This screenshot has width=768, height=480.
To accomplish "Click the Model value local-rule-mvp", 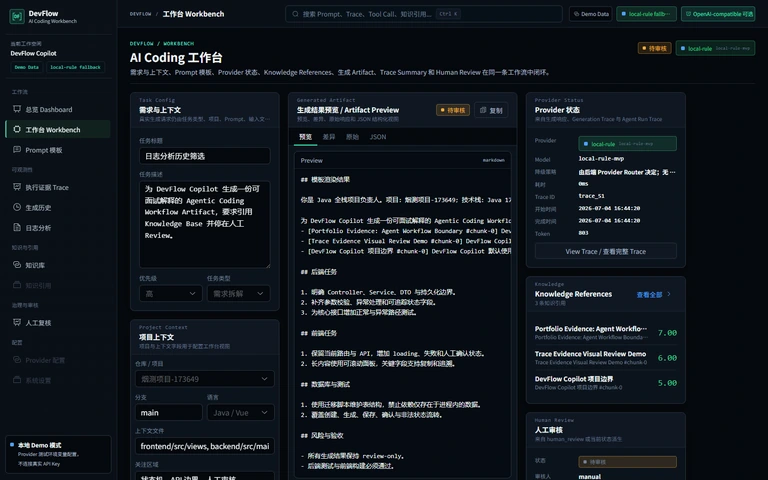I will click(601, 158).
